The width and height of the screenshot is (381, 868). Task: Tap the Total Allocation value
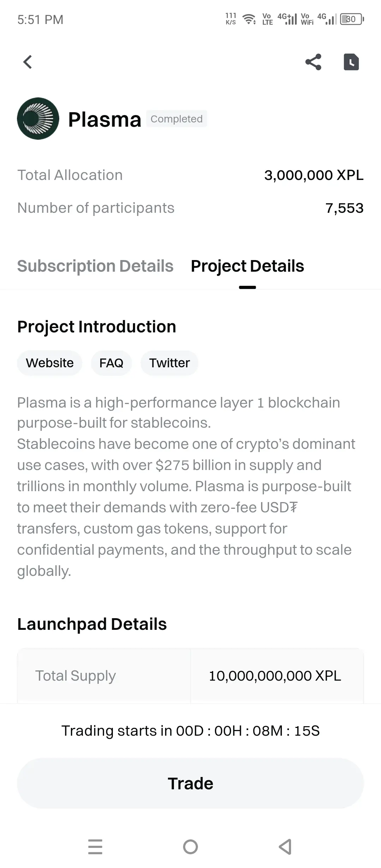[x=314, y=175]
